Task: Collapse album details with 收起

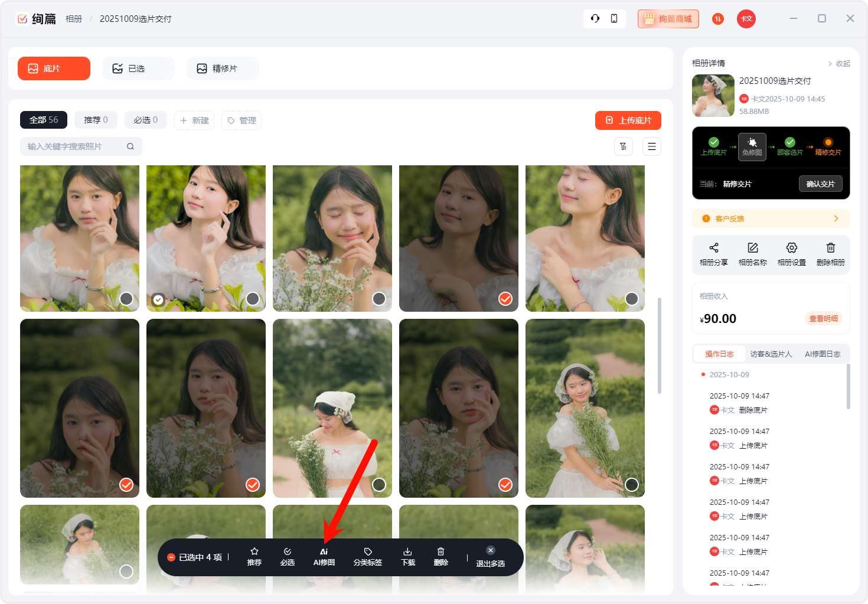Action: [x=839, y=63]
